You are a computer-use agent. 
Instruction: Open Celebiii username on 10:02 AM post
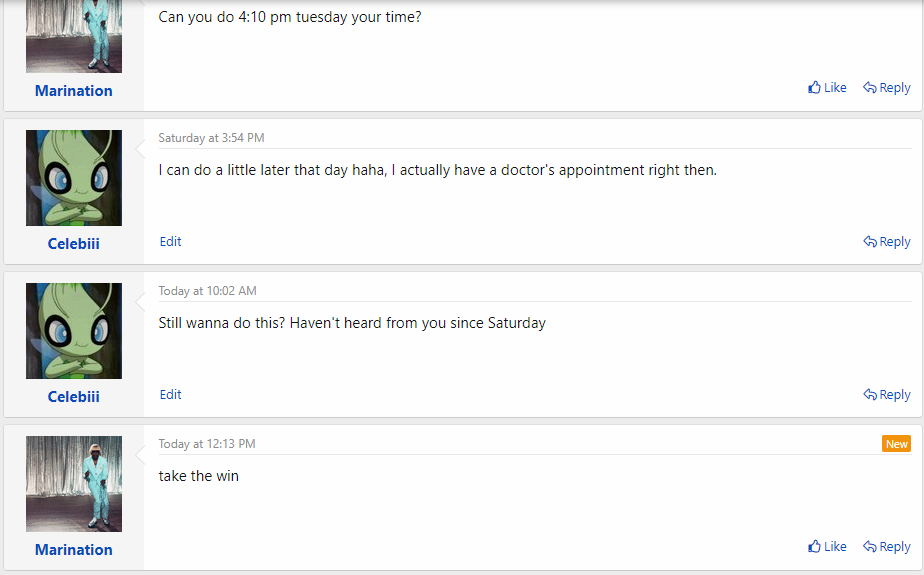[74, 397]
